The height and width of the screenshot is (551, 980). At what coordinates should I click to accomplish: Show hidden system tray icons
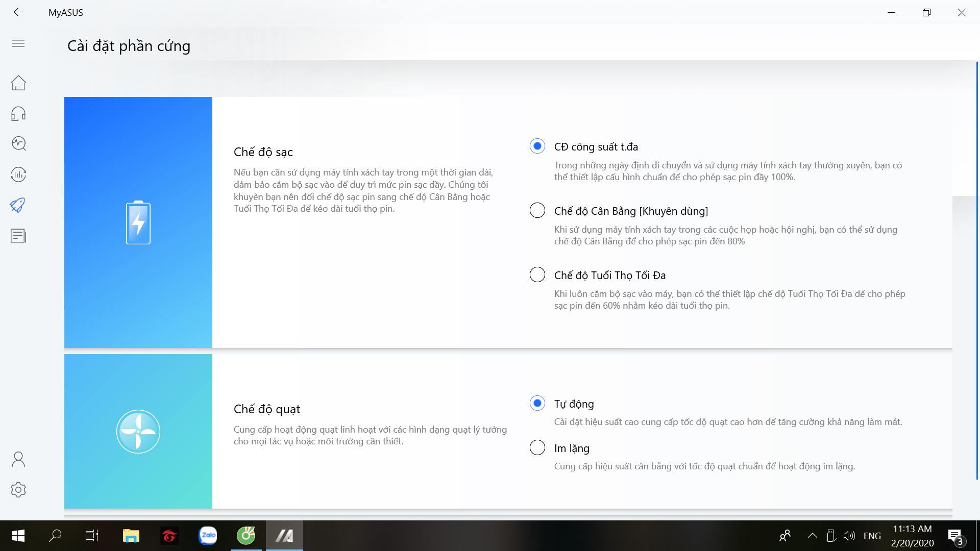click(x=813, y=536)
